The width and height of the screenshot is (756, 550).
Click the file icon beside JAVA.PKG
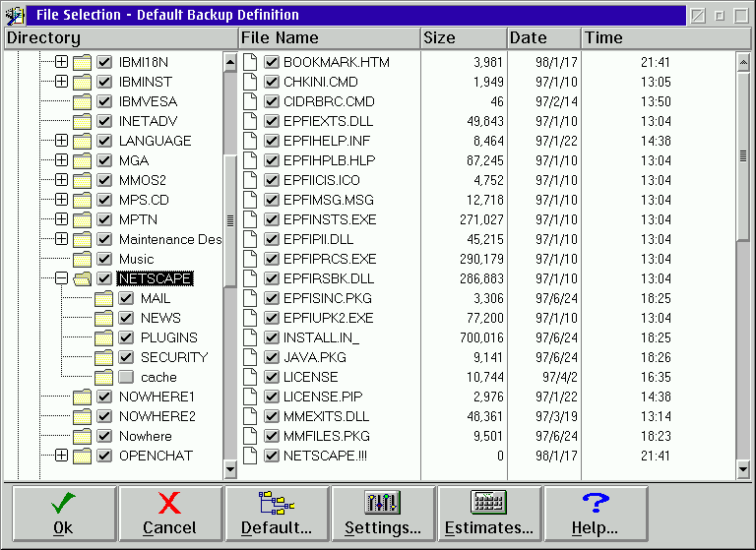pos(250,357)
